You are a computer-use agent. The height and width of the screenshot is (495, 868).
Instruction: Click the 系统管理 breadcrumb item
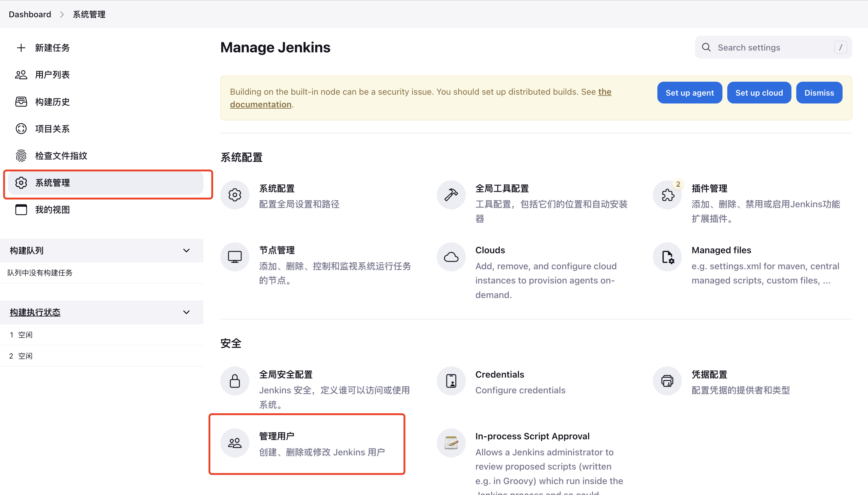[89, 14]
